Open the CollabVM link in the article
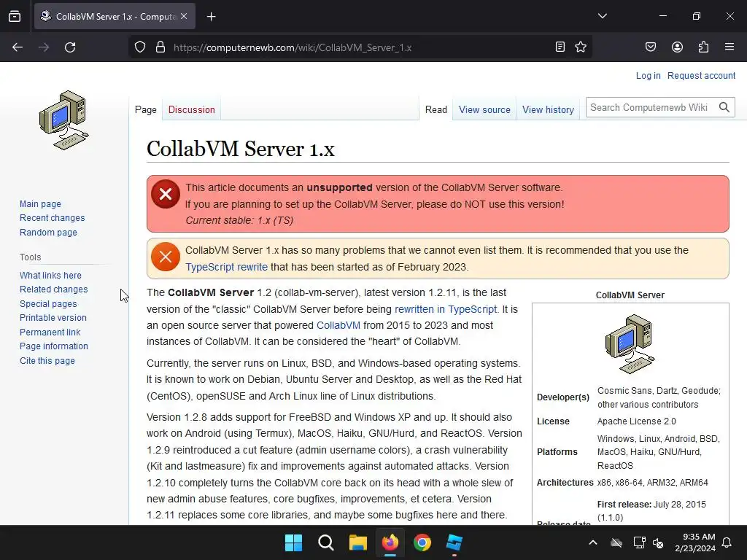Screen dimensions: 747x560 (x=338, y=325)
